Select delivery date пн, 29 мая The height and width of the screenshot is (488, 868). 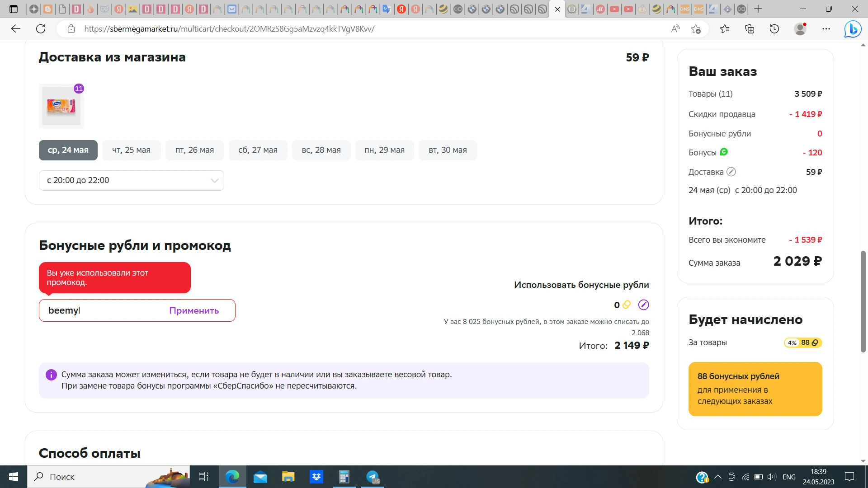coord(385,150)
